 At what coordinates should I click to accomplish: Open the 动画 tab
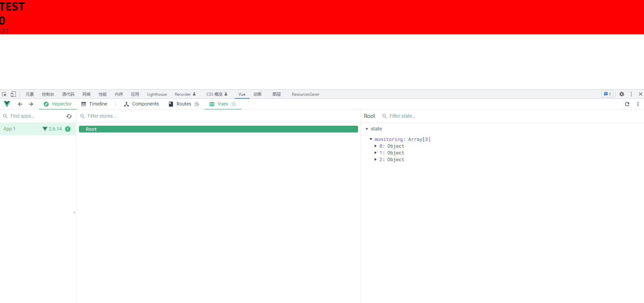tap(257, 94)
